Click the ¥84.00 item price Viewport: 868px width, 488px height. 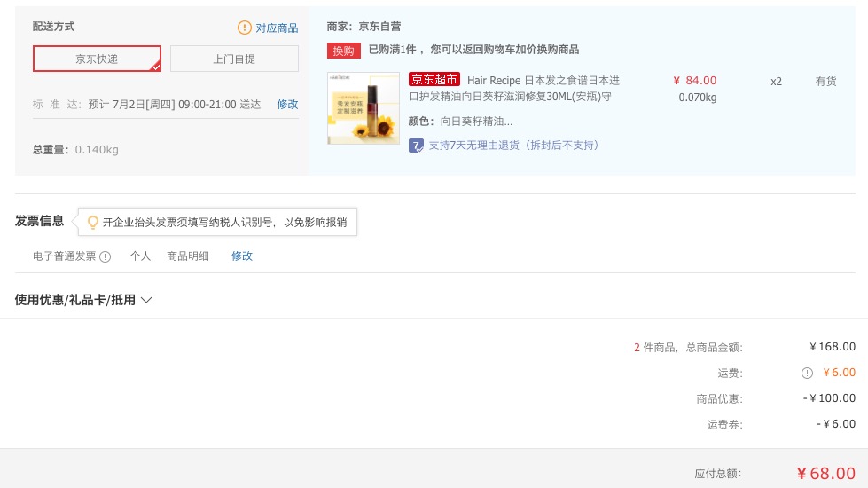tap(695, 81)
